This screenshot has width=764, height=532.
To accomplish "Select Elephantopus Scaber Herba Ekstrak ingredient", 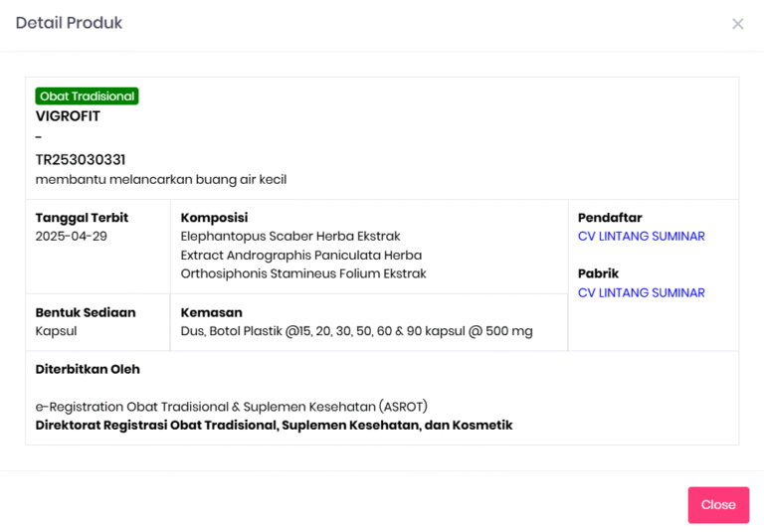I will [290, 237].
